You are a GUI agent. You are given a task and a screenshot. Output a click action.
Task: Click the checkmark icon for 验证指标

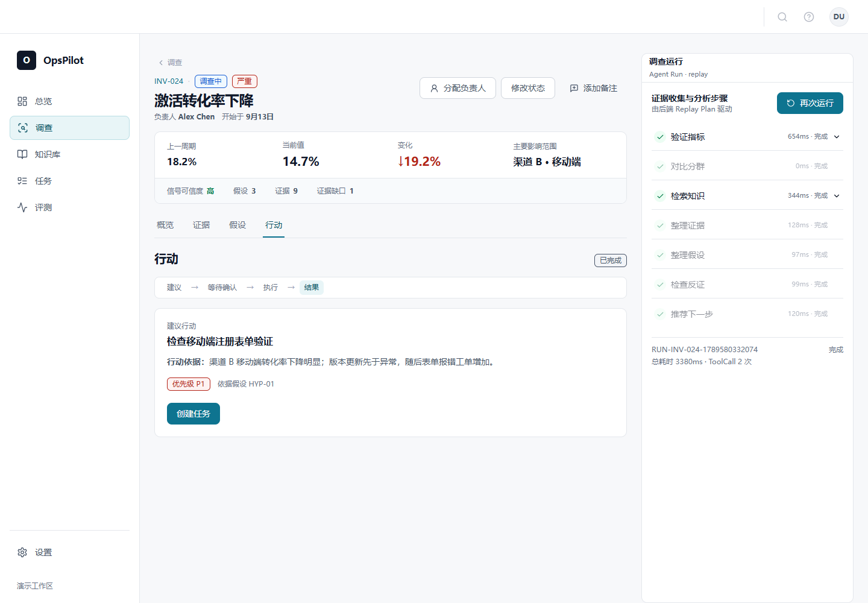(661, 137)
